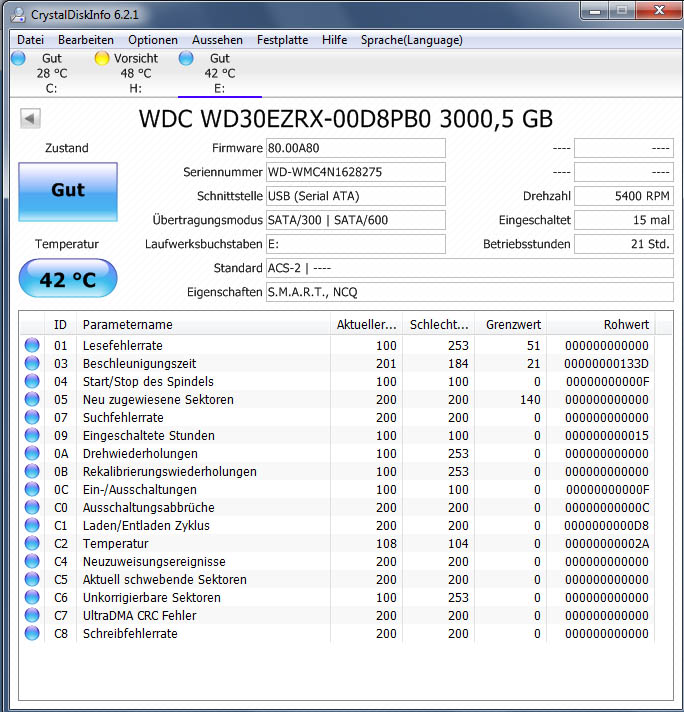Open the Datei menu
684x712 pixels.
click(30, 40)
